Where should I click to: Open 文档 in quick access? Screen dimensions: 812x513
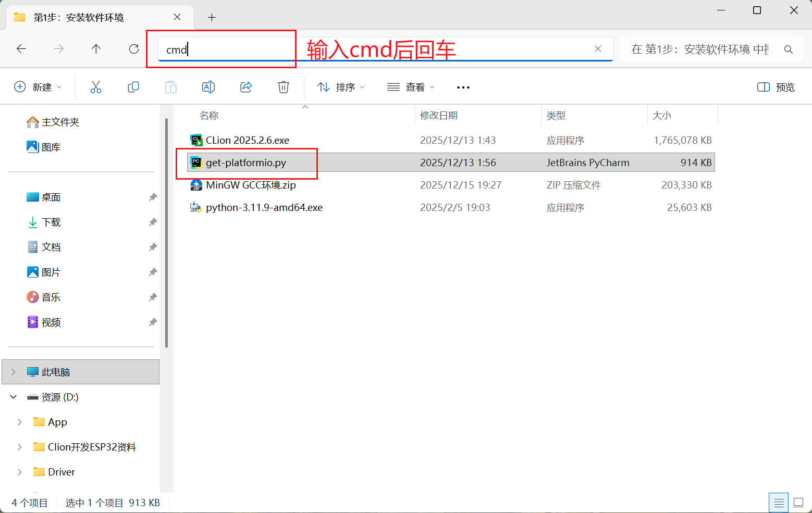coord(43,247)
